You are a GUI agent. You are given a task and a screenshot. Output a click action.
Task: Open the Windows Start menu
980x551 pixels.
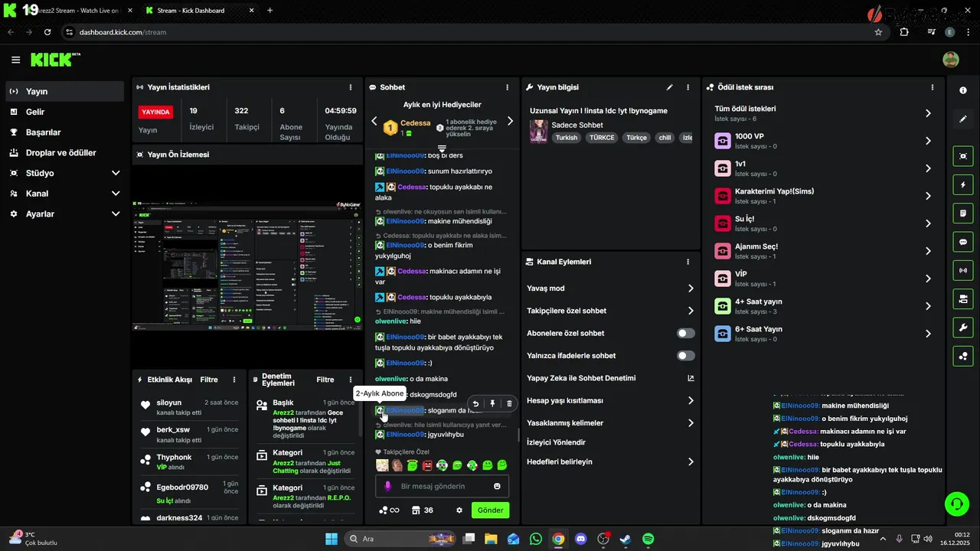click(x=332, y=539)
